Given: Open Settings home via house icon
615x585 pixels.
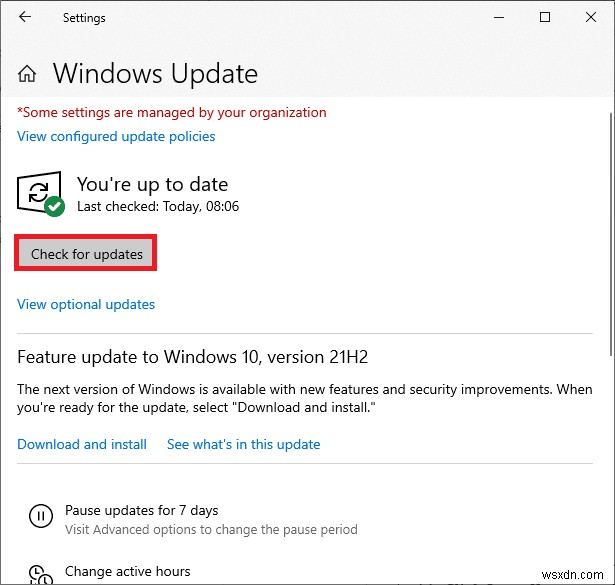Looking at the screenshot, I should [x=27, y=74].
